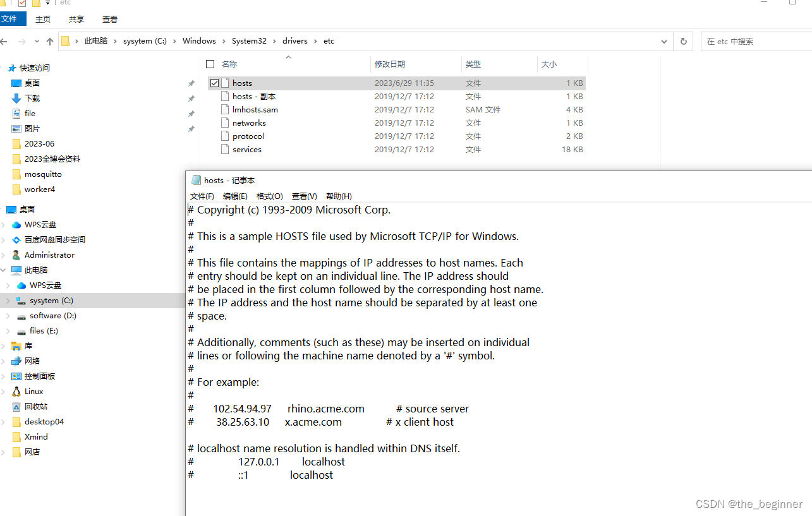Expand the sysytem (C:) tree node
Viewport: 812px width, 516px height.
(x=7, y=301)
